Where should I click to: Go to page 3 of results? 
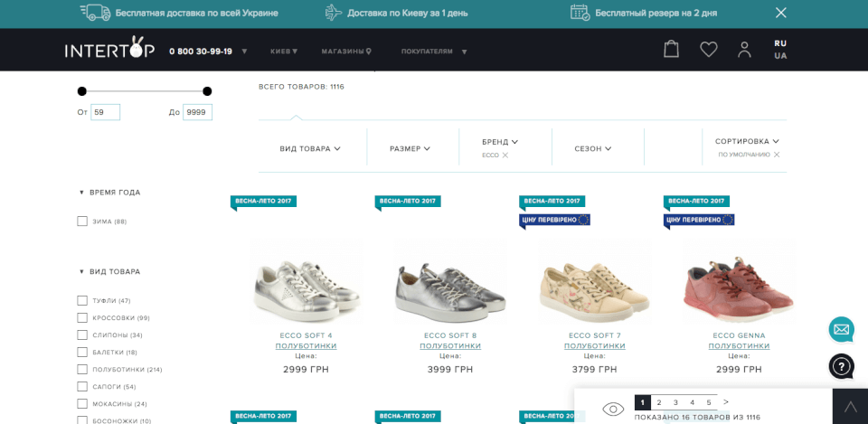[x=675, y=402]
